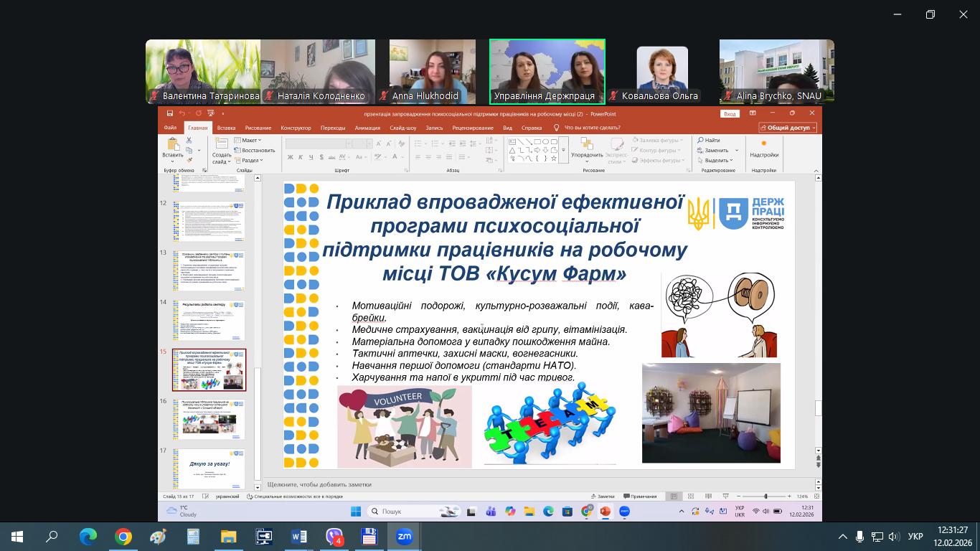Image resolution: width=980 pixels, height=551 pixels.
Task: Toggle the Notes (Заметки) pane
Action: coord(602,496)
